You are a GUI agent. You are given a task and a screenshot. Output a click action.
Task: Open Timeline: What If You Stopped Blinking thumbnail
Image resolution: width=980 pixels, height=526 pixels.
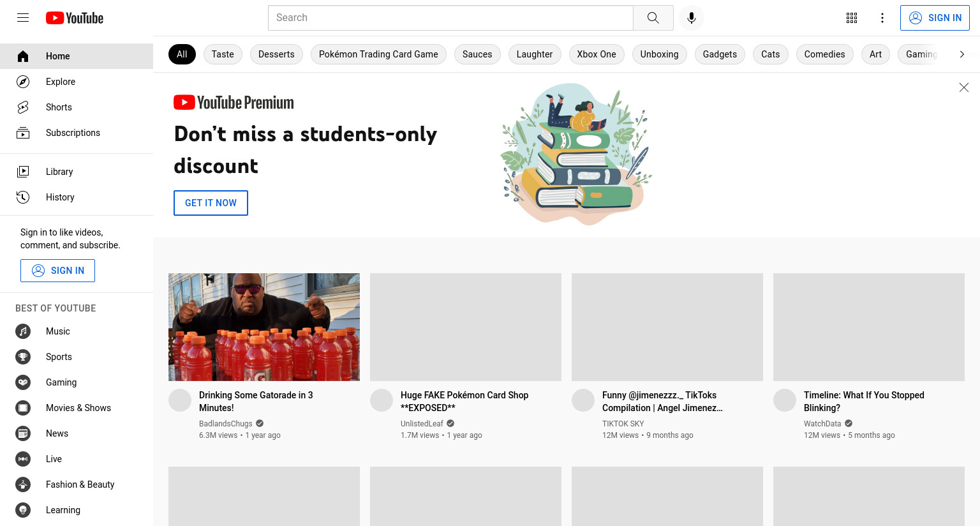869,327
